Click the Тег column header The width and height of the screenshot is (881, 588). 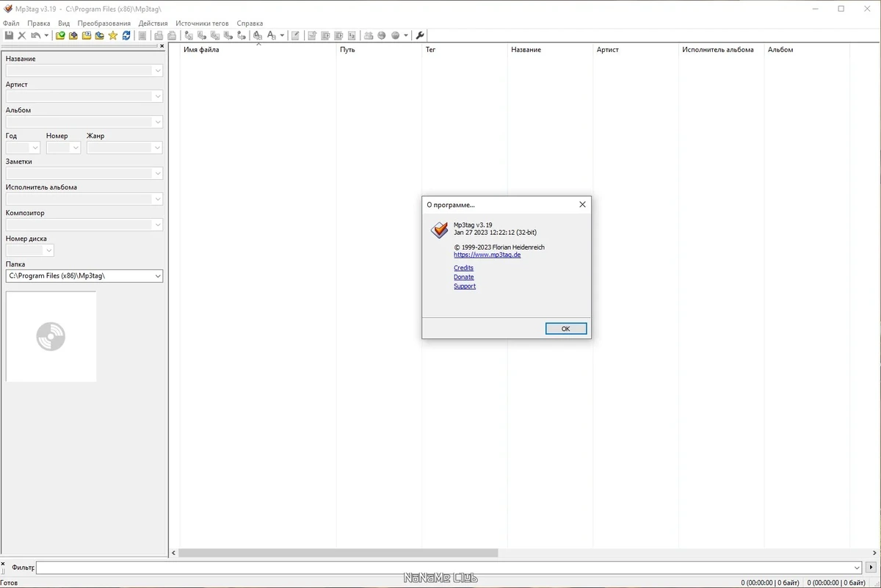tap(464, 50)
